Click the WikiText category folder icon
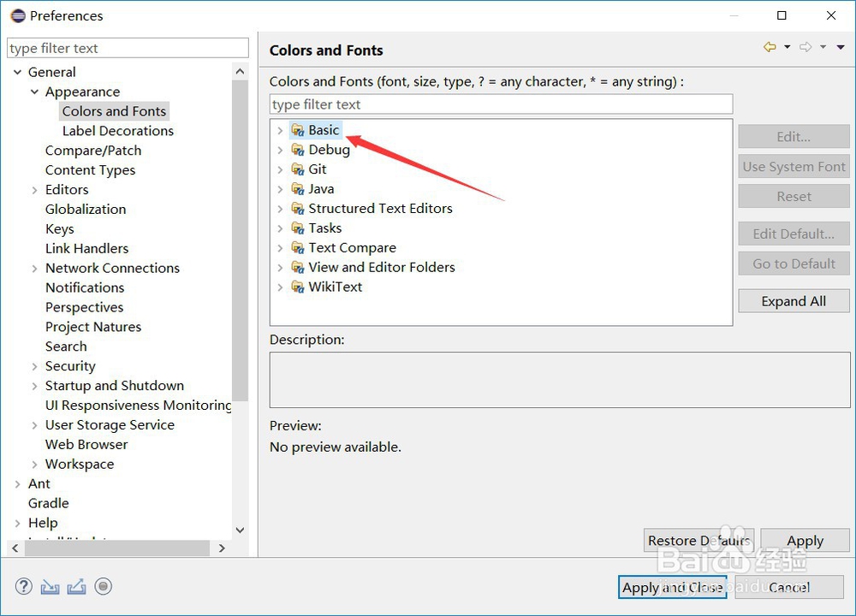 (x=297, y=287)
